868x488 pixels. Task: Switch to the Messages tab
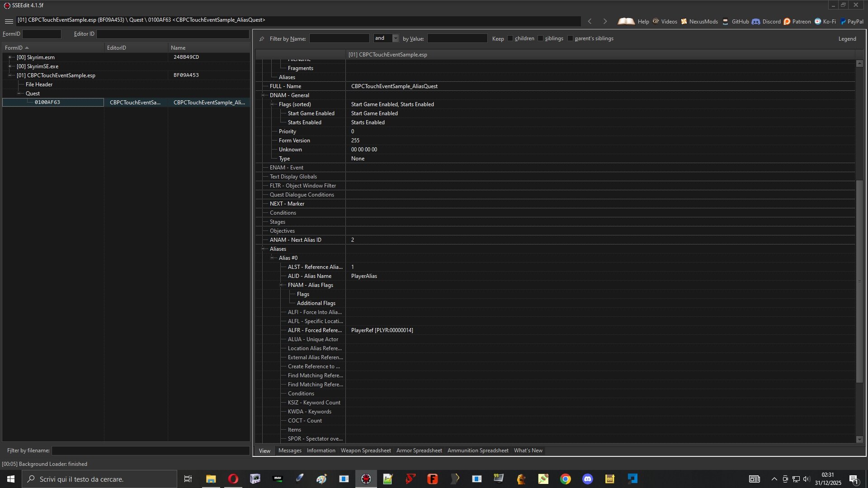tap(290, 450)
